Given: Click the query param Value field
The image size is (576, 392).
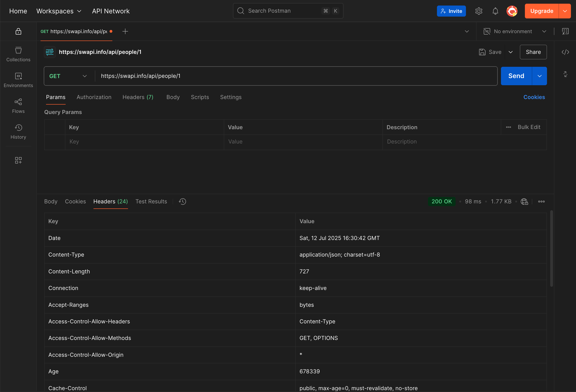Looking at the screenshot, I should (303, 142).
